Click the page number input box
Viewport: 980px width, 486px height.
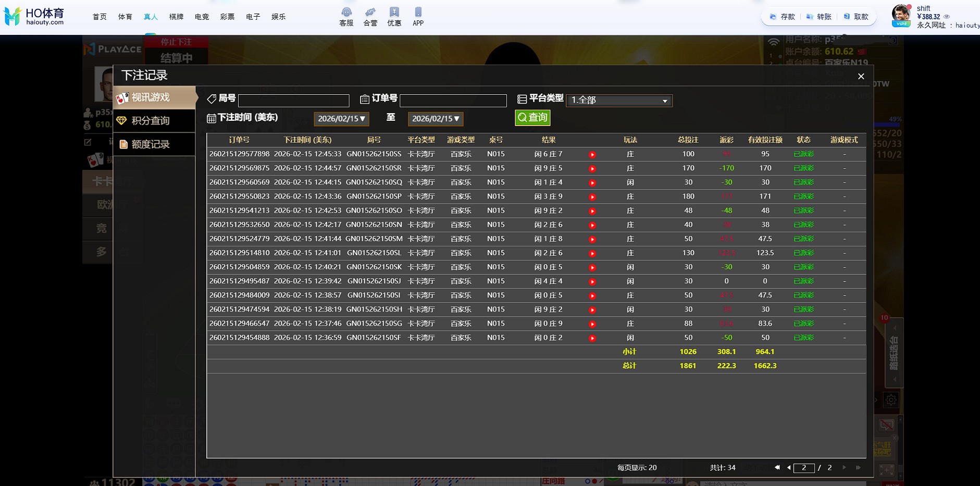(803, 468)
